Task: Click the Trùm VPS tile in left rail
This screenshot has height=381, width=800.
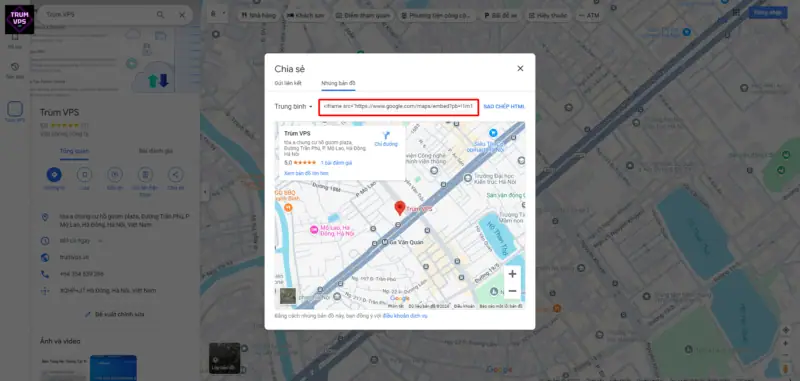Action: (x=15, y=109)
